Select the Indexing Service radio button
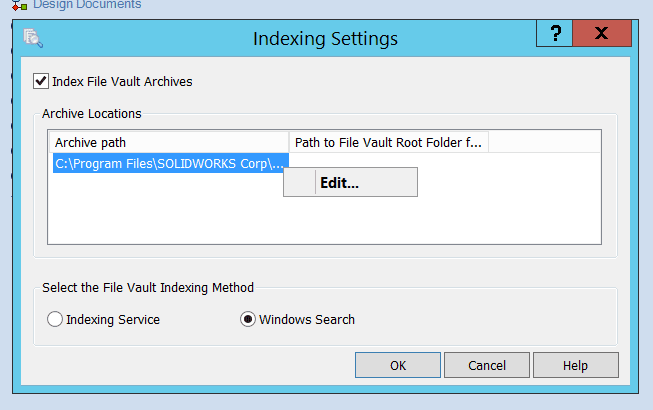 pos(55,319)
